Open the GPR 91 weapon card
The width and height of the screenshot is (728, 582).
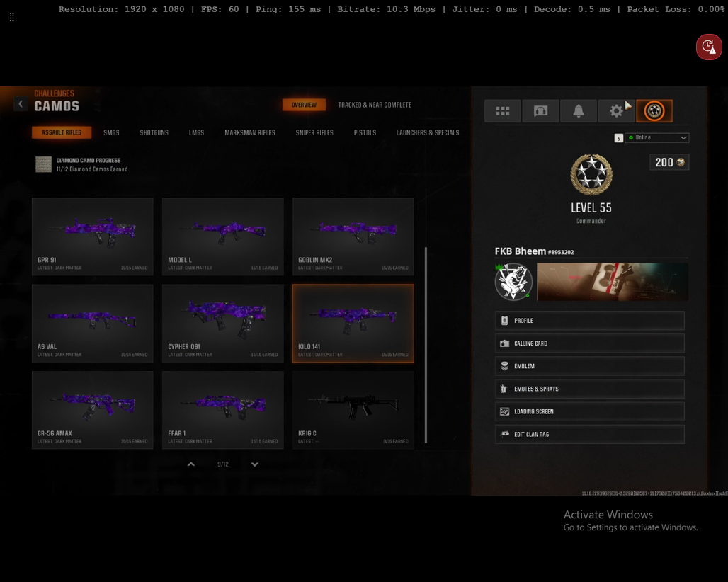92,236
